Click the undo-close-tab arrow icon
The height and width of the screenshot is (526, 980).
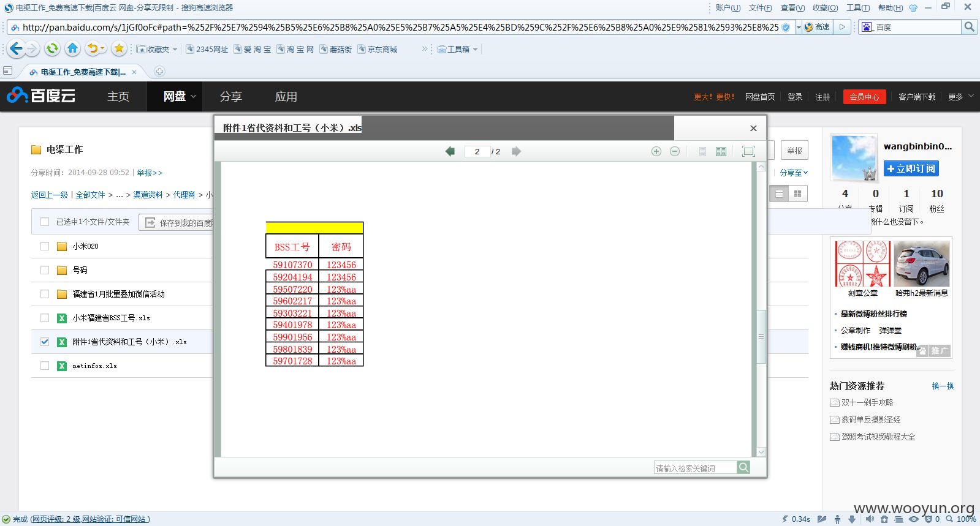(93, 48)
